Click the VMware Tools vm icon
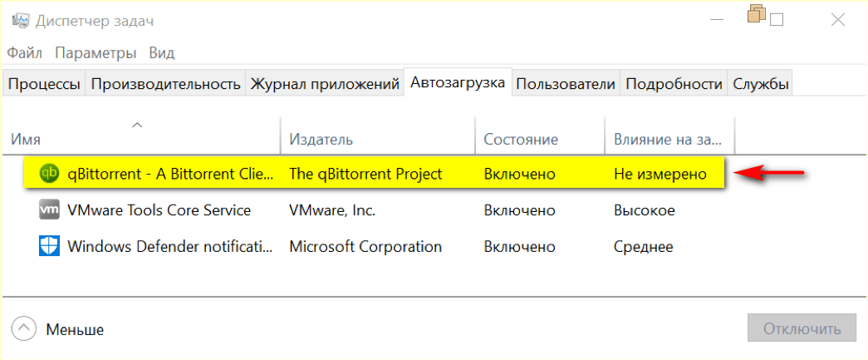This screenshot has height=360, width=868. (x=49, y=210)
